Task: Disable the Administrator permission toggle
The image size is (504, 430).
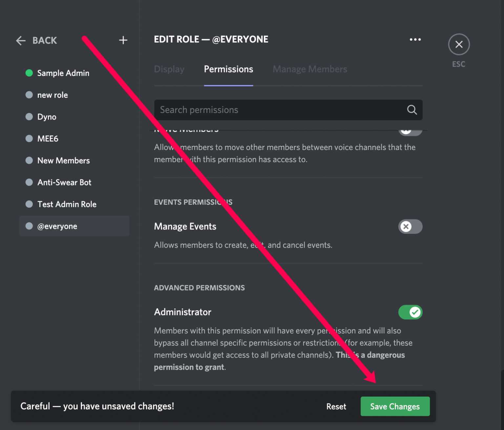Action: (x=410, y=312)
